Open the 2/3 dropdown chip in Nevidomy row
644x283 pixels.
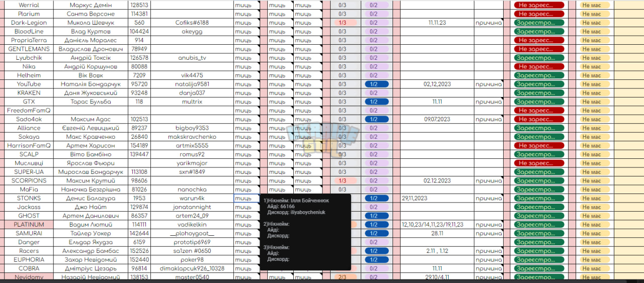346,277
